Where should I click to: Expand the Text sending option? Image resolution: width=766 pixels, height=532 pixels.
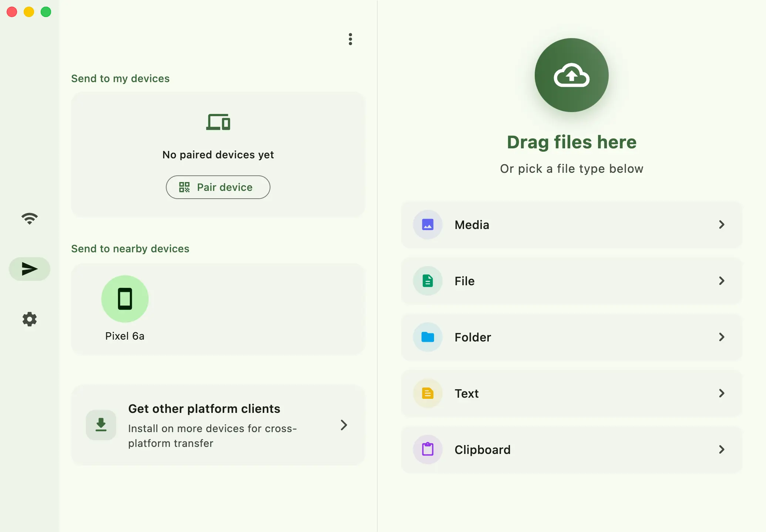pos(721,393)
